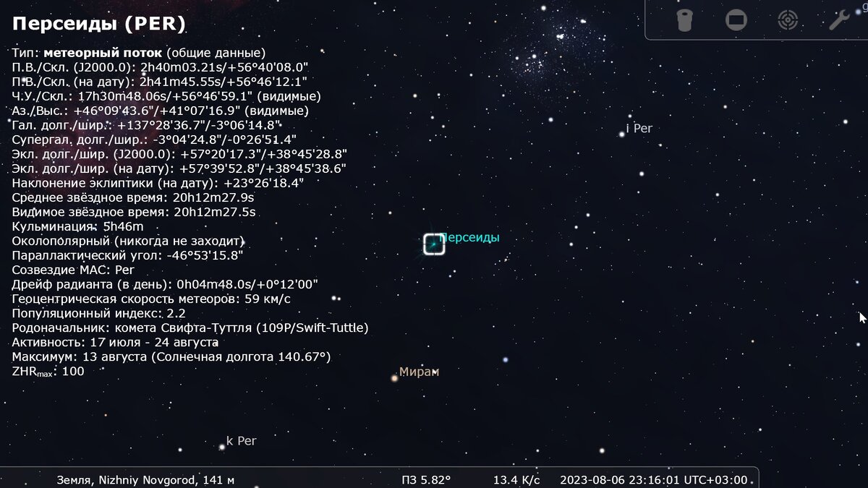Viewport: 868px width, 488px height.
Task: Select the star k Per
Action: 222,447
